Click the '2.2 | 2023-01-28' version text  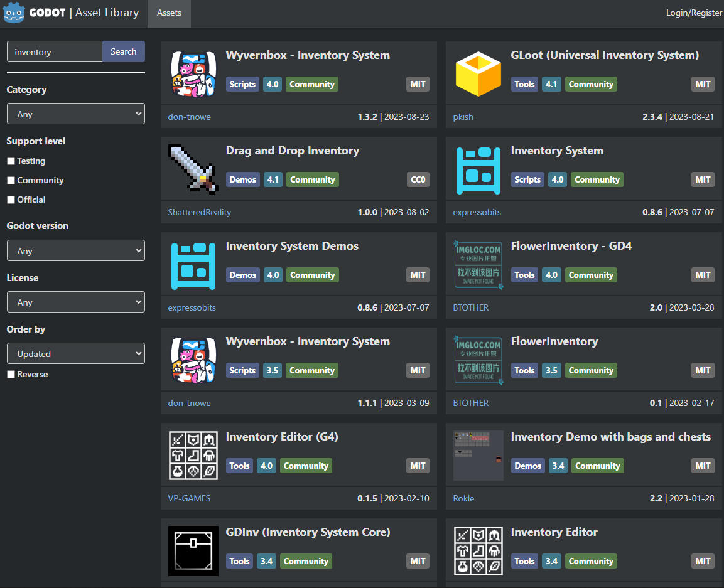click(x=682, y=498)
